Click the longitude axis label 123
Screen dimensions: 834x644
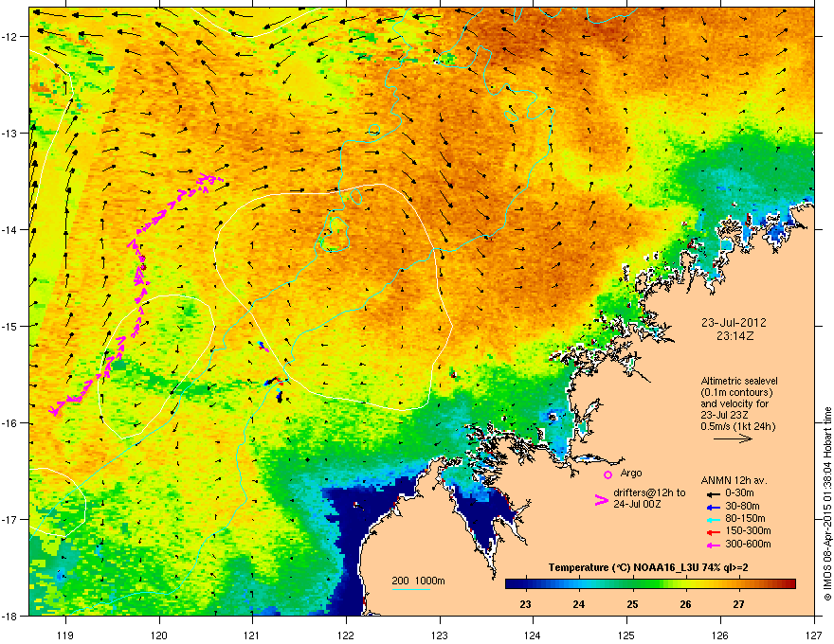pyautogui.click(x=440, y=635)
